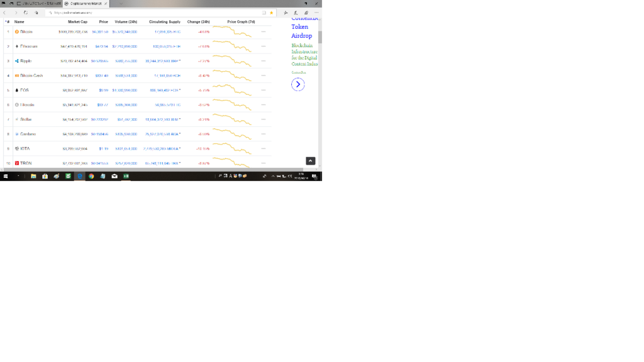644x362 pixels.
Task: Sort by the Volume (24h) column header
Action: pyautogui.click(x=126, y=22)
